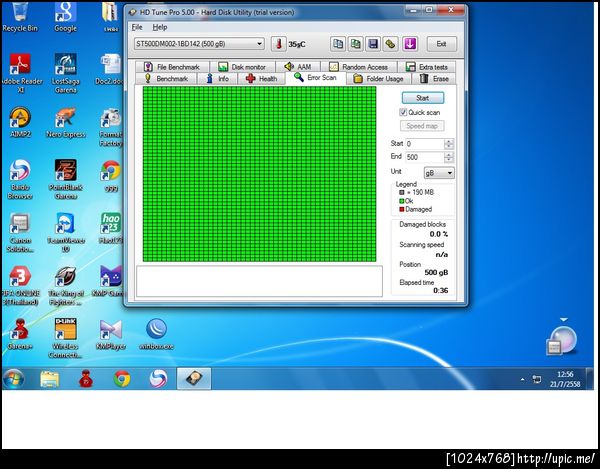
Task: Open Windows Start menu orb
Action: [x=14, y=379]
